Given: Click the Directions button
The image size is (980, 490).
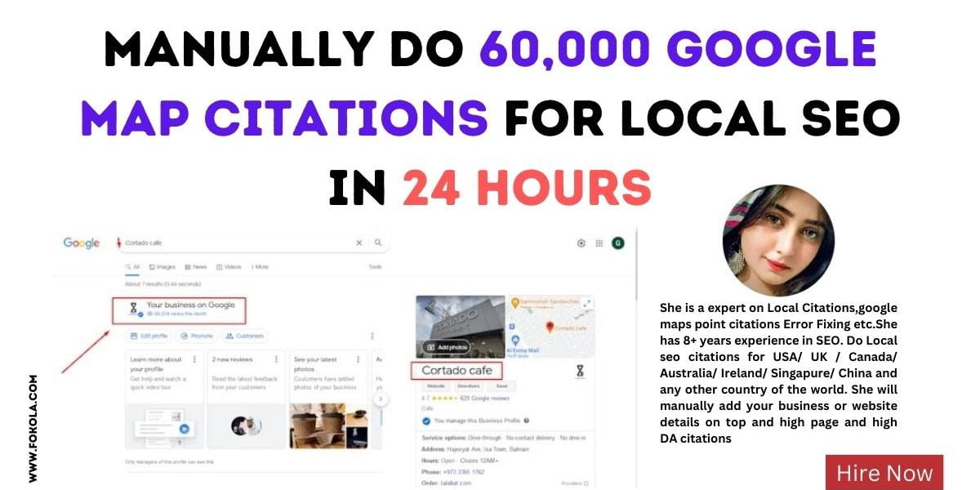Looking at the screenshot, I should (469, 385).
